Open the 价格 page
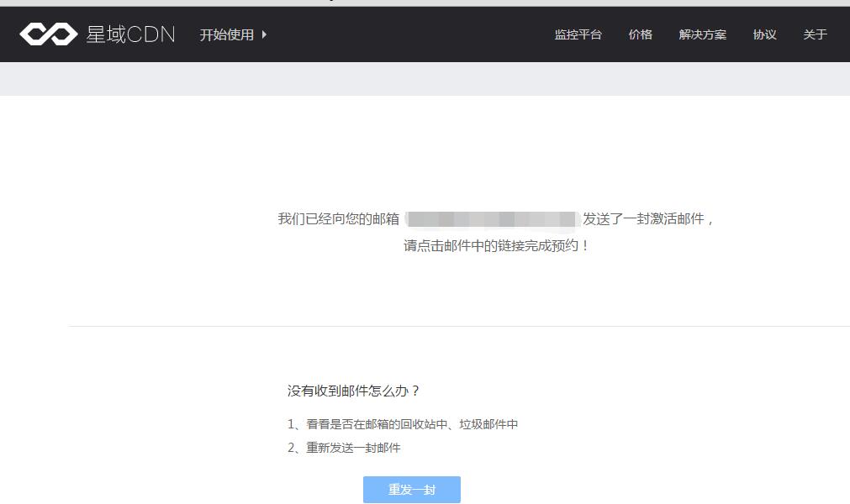 tap(640, 34)
